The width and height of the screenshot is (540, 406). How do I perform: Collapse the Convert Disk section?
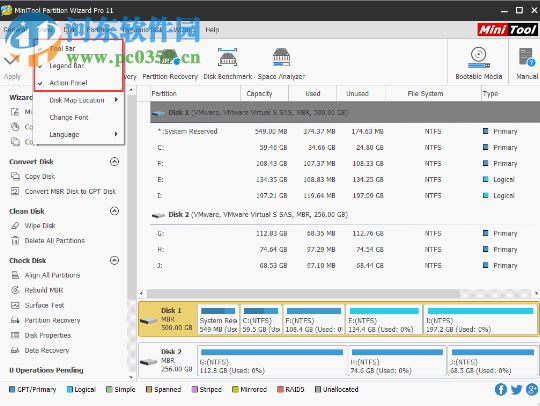click(114, 162)
